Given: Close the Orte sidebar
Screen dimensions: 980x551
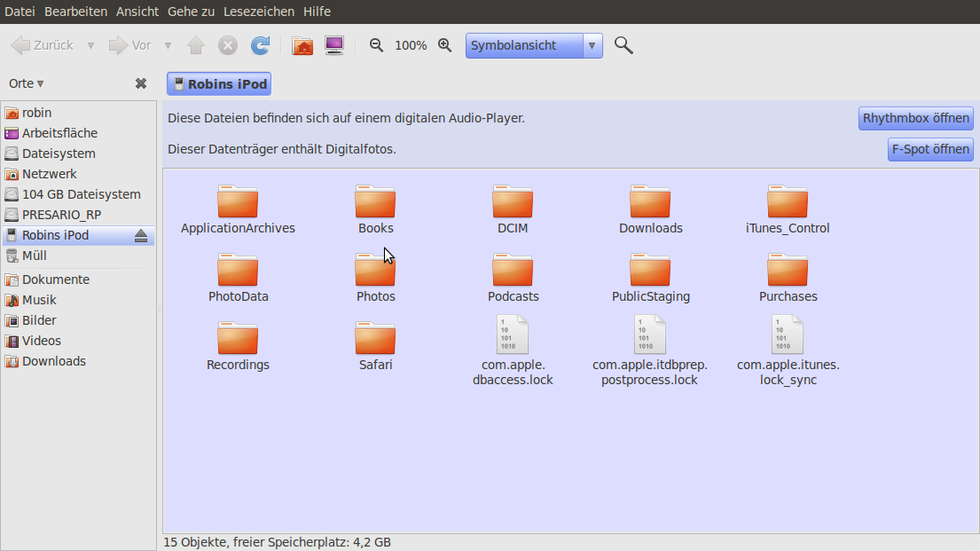Looking at the screenshot, I should [141, 83].
